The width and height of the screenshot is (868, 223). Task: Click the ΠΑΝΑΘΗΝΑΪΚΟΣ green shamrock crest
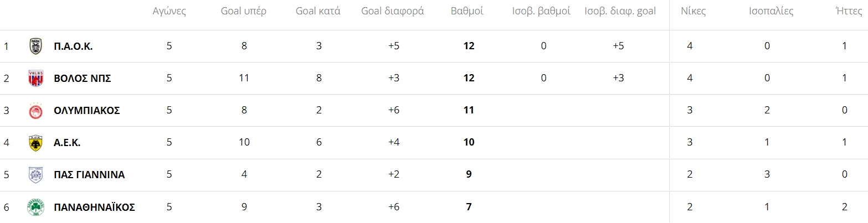35,207
